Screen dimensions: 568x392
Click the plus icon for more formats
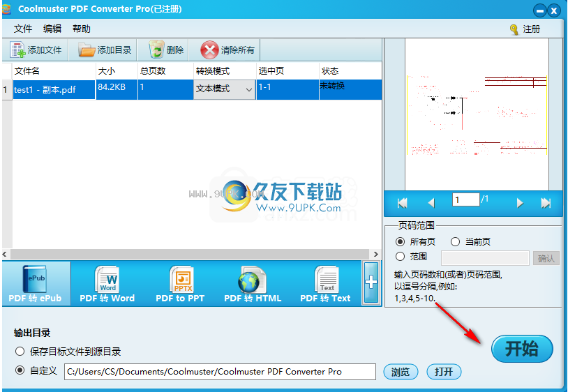coord(371,282)
